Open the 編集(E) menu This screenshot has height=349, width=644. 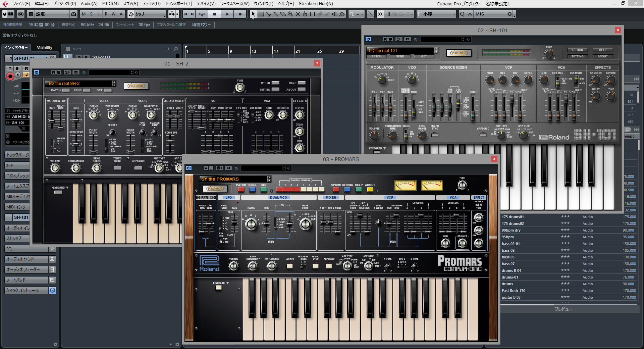[42, 4]
